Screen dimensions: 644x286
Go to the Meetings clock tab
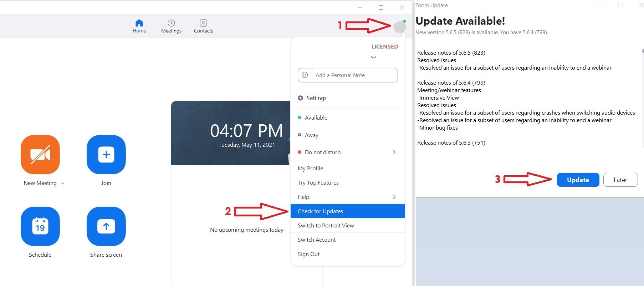pyautogui.click(x=171, y=26)
